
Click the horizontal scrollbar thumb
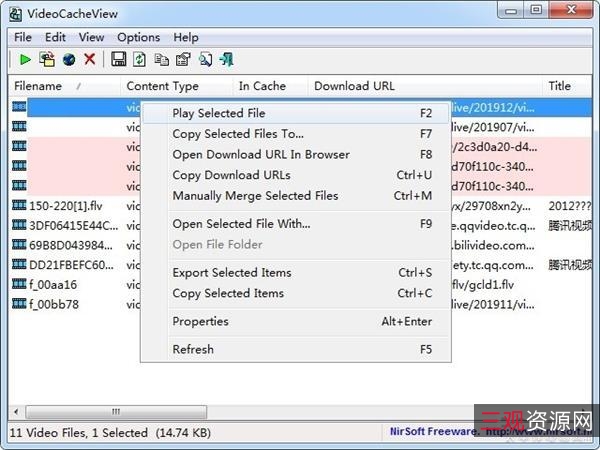(x=116, y=411)
